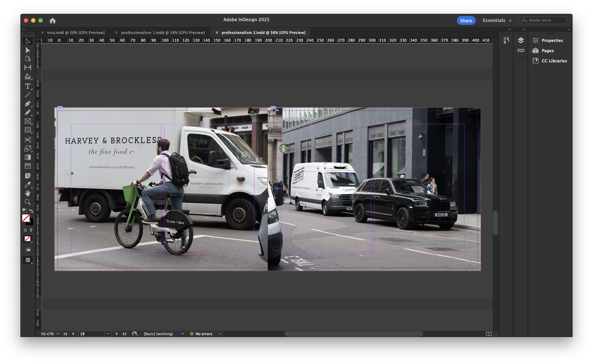Screen dimensions: 593x364
Task: Go to the first spread
Action: pyautogui.click(x=65, y=334)
